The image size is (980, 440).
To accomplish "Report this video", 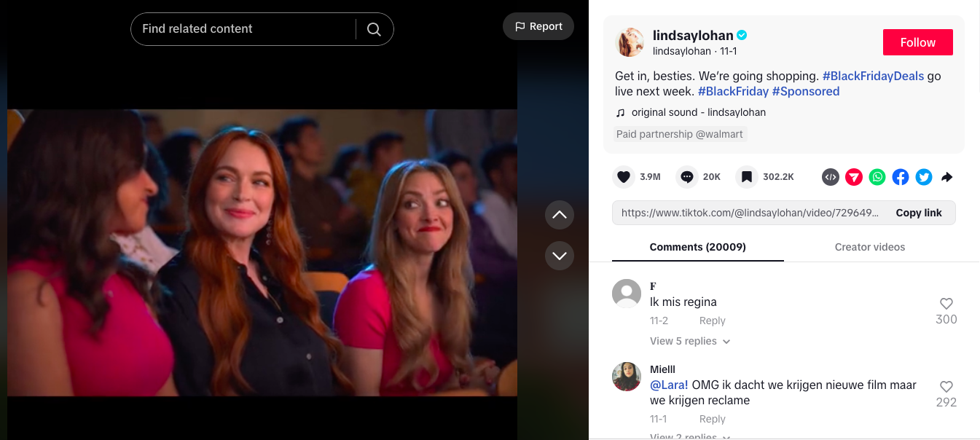I will (538, 26).
